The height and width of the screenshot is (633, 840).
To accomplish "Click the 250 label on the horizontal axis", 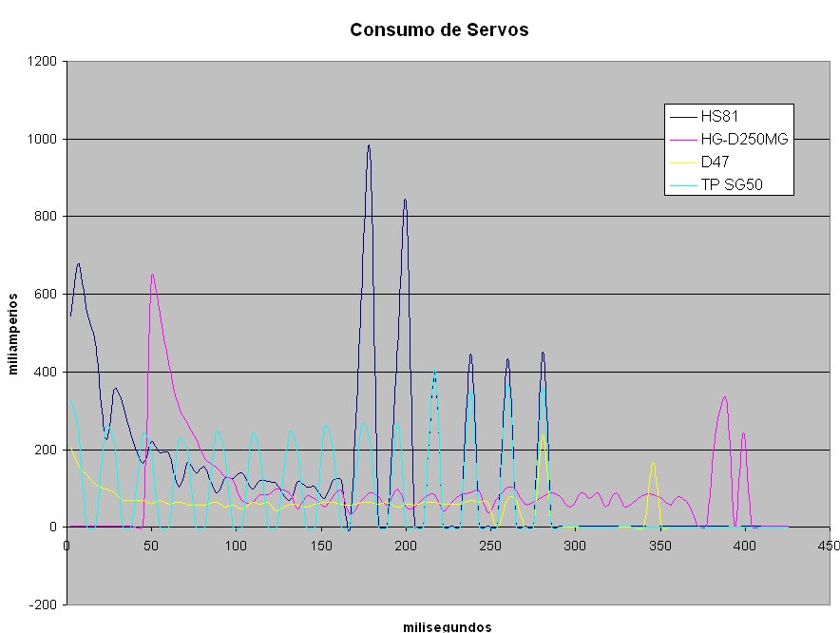I will pos(490,546).
